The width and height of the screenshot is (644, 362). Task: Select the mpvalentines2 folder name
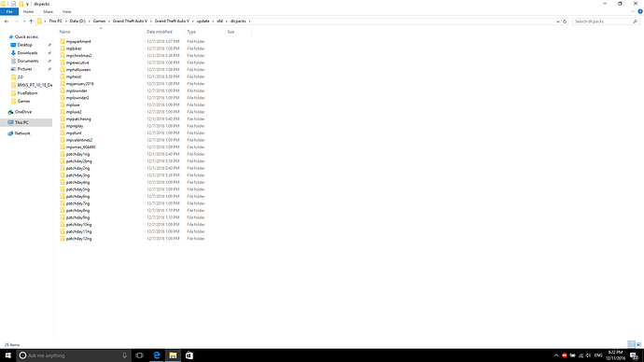79,140
